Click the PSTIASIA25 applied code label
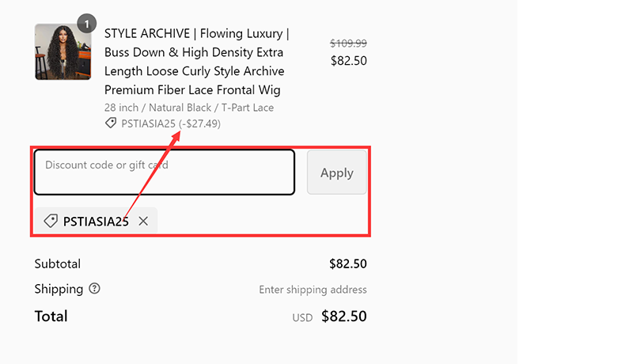The width and height of the screenshot is (633, 364). coord(96,222)
